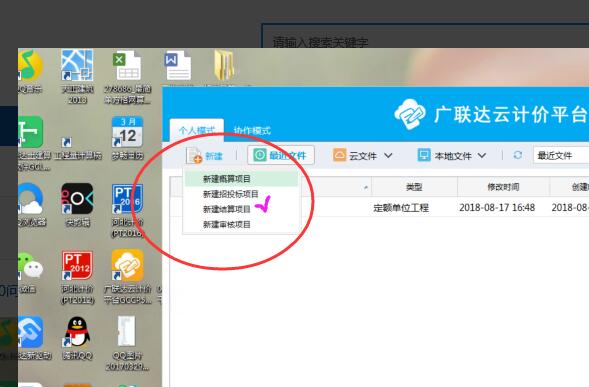Click the 最近文件 box at the toolbar's right
The height and width of the screenshot is (387, 589).
point(561,155)
